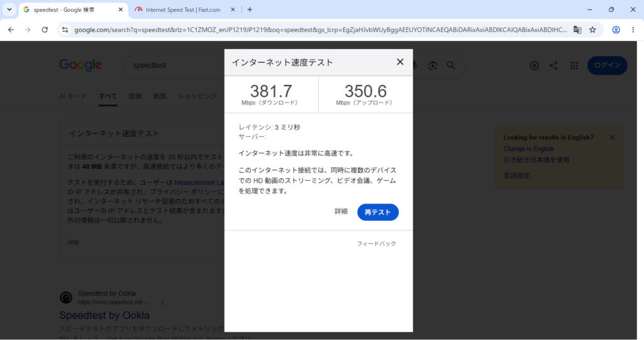Open Google quick settings gear
Screen dimensions: 644x340
535,65
